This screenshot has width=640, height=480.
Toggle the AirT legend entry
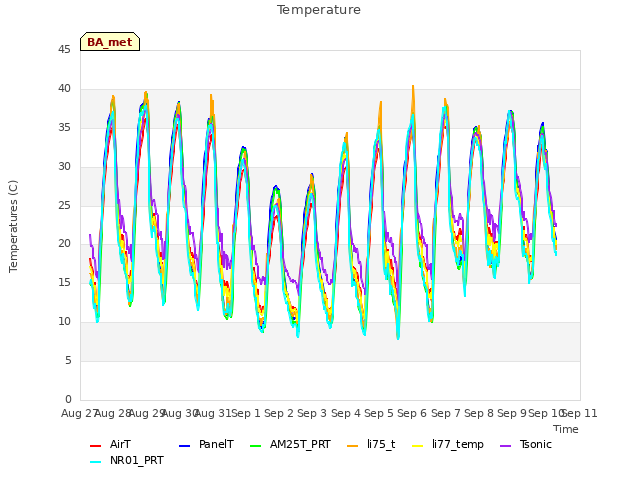click(x=110, y=444)
